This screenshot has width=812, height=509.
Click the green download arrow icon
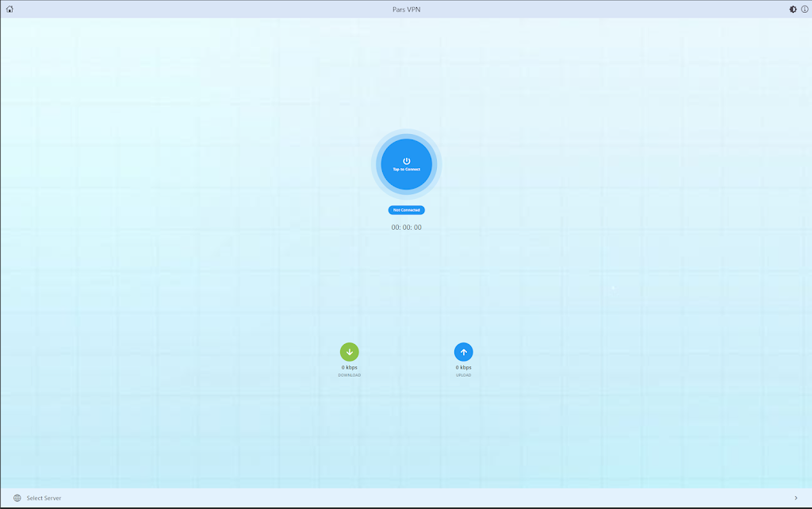pos(349,352)
